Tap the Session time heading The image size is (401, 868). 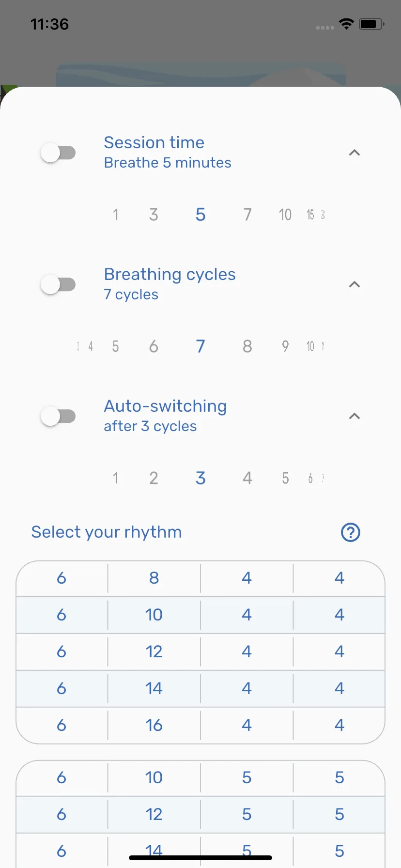point(154,142)
